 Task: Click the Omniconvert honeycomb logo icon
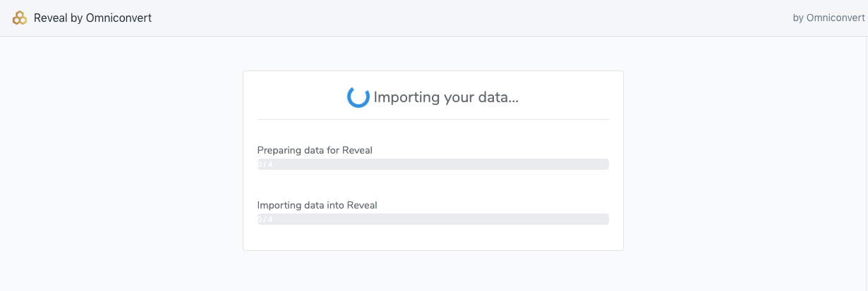(20, 18)
